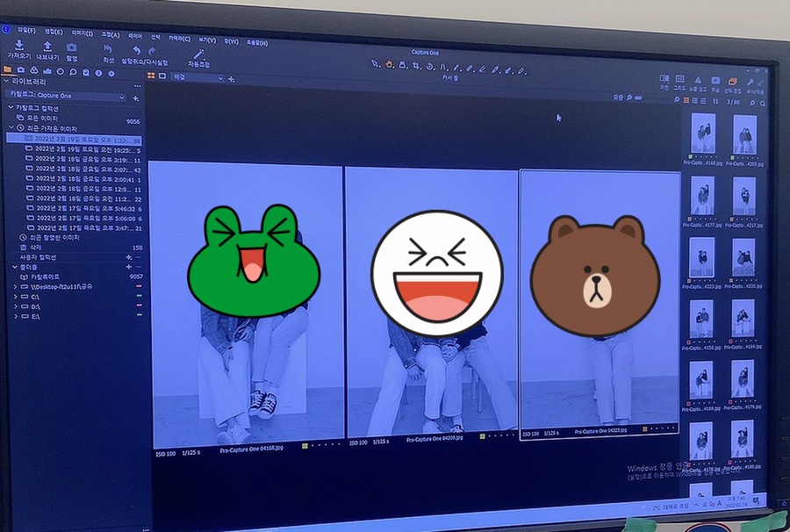Open the Color circles tool tab

(33, 70)
